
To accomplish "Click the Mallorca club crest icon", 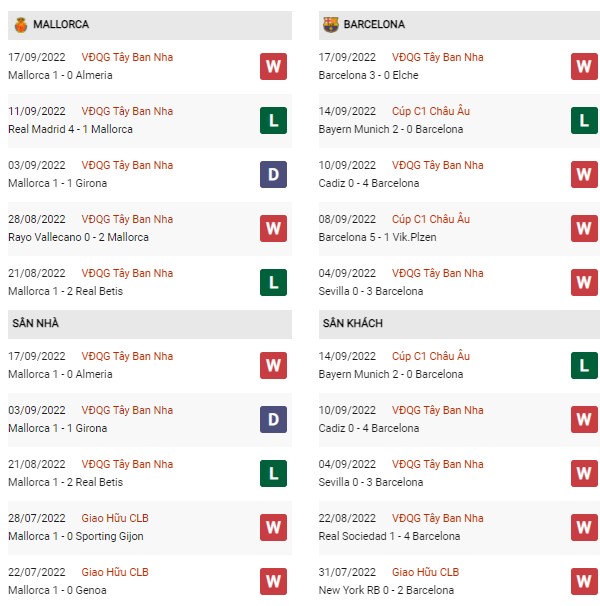I will [x=21, y=25].
